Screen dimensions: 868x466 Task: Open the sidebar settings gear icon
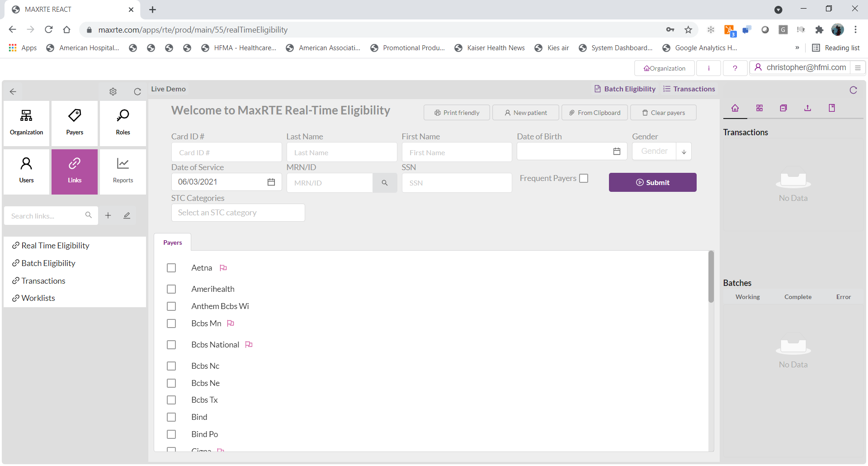(x=113, y=91)
